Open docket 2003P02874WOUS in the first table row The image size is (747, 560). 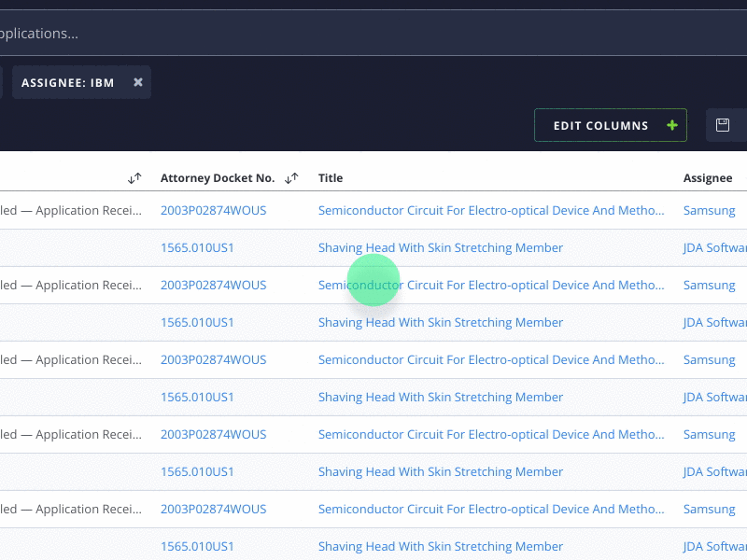(214, 211)
